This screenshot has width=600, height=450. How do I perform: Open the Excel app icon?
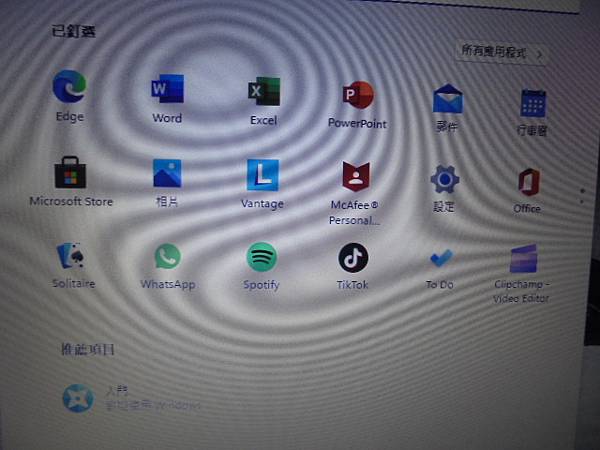click(x=264, y=91)
